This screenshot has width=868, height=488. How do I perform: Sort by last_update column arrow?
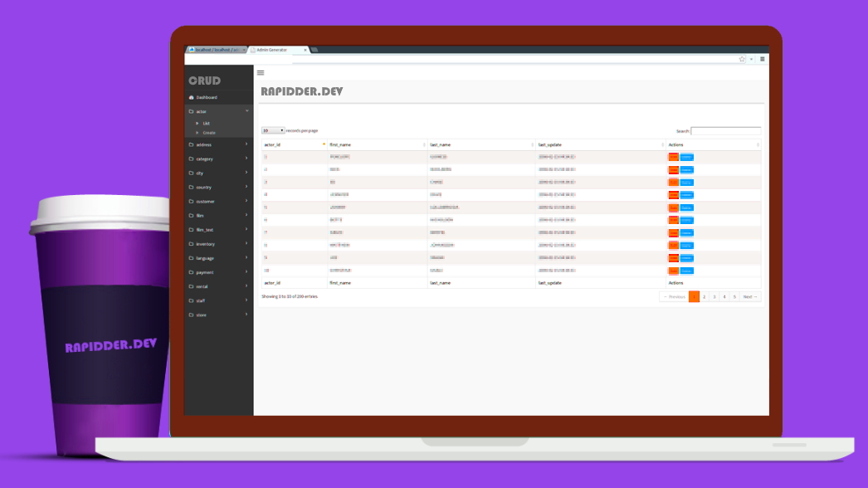pos(663,144)
